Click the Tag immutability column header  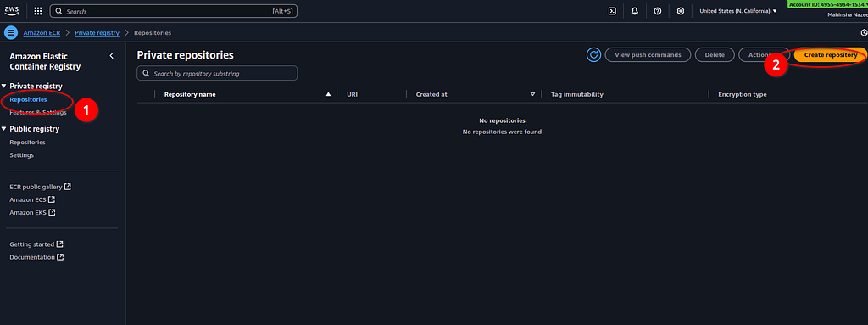576,94
